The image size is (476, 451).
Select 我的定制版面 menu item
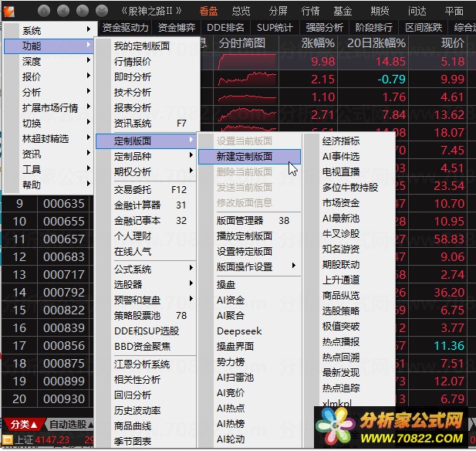click(x=147, y=46)
